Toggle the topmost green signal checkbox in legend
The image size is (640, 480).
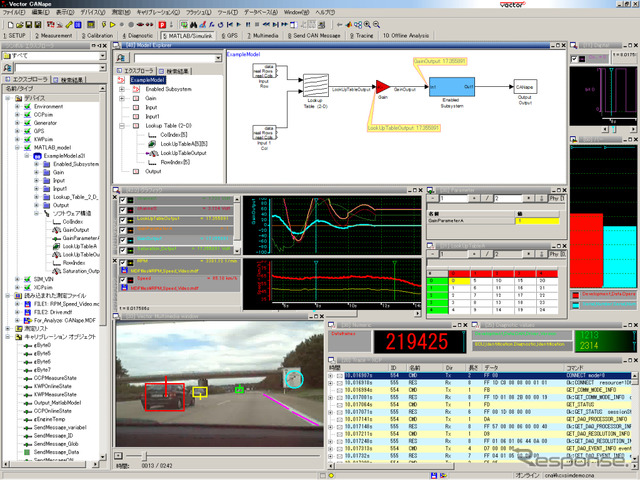click(x=122, y=200)
